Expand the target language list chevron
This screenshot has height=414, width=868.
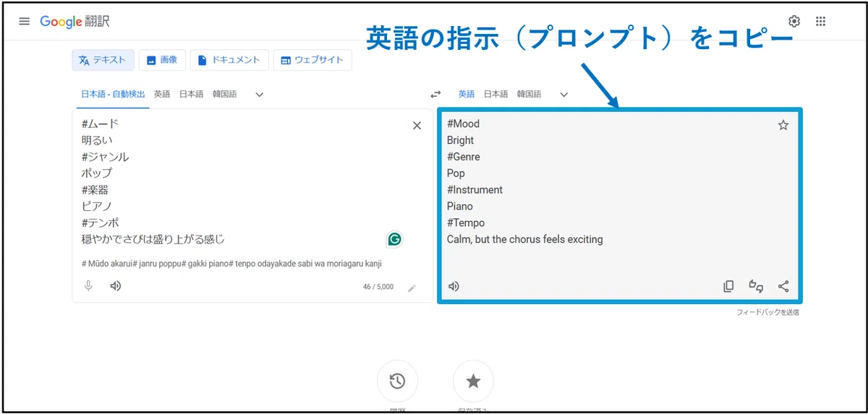coord(564,94)
